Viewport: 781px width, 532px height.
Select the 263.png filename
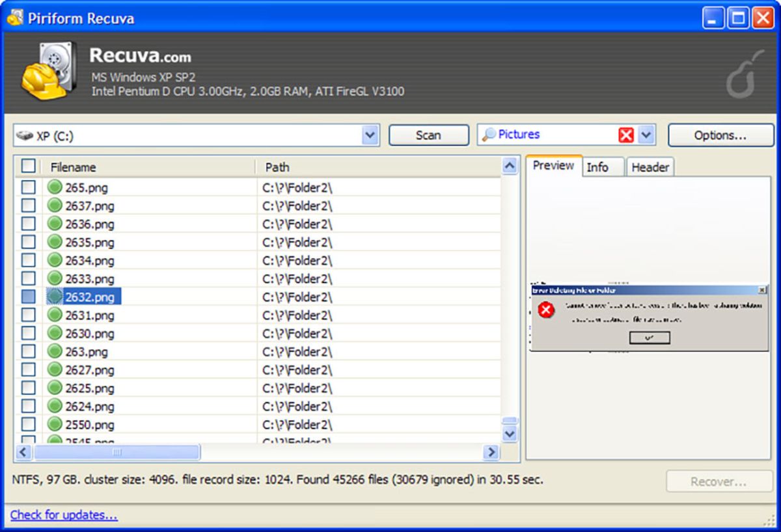87,352
